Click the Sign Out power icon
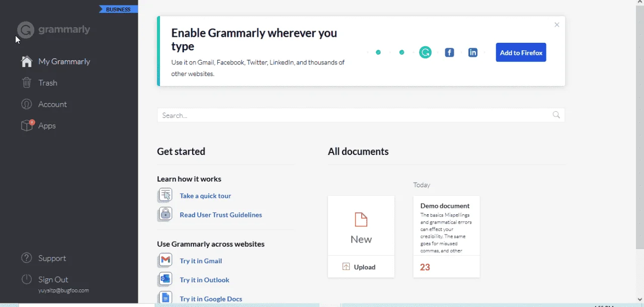The height and width of the screenshot is (307, 644). (27, 279)
